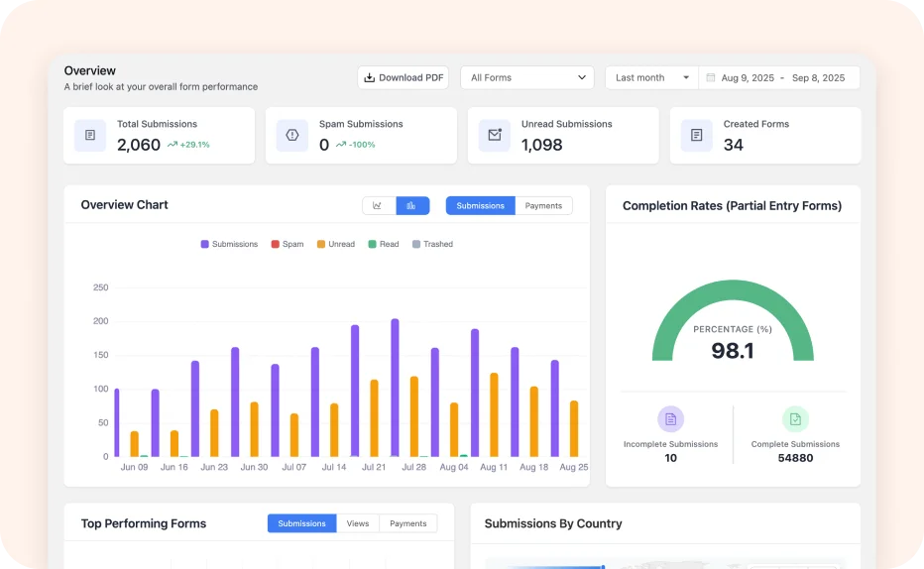Toggle the Submissions legend series
This screenshot has height=569, width=924.
click(229, 244)
